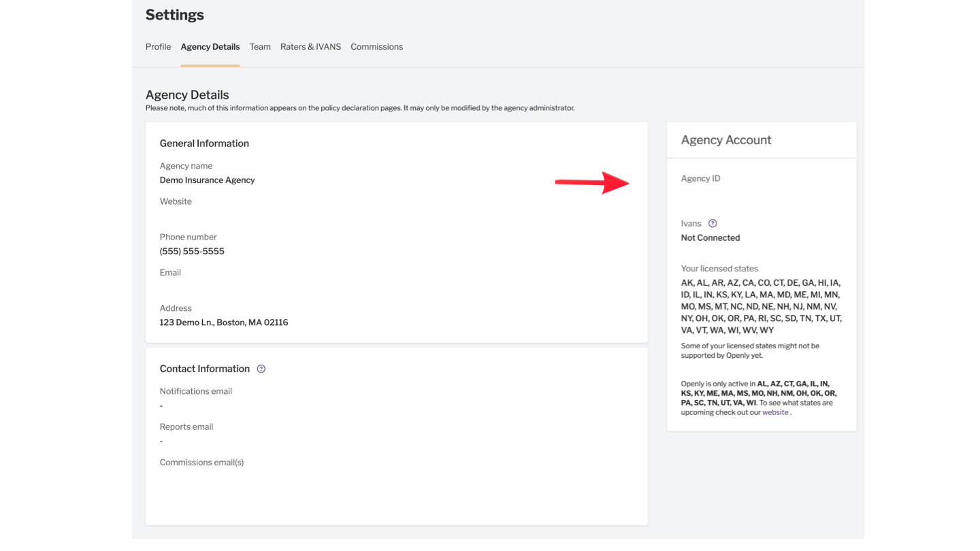Image resolution: width=980 pixels, height=551 pixels.
Task: Go to the Raters & IVANS tab
Action: pyautogui.click(x=310, y=47)
